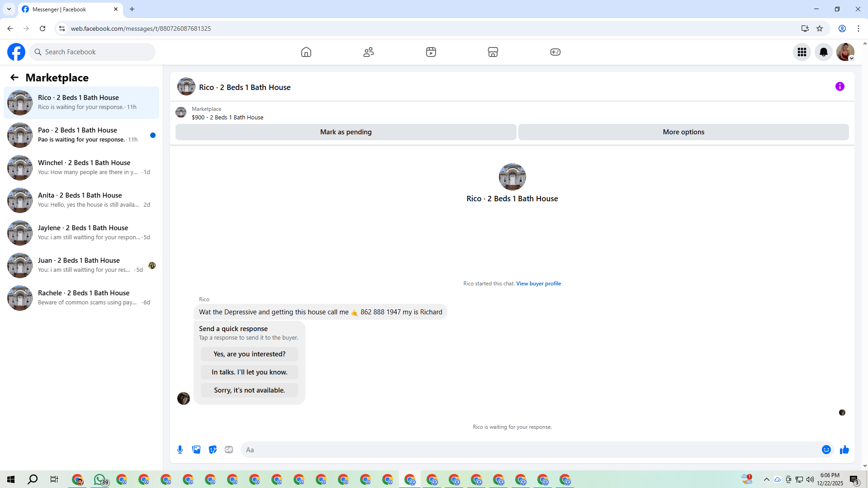The image size is (868, 488).
Task: Open the Facebook logo home link
Action: 16,52
